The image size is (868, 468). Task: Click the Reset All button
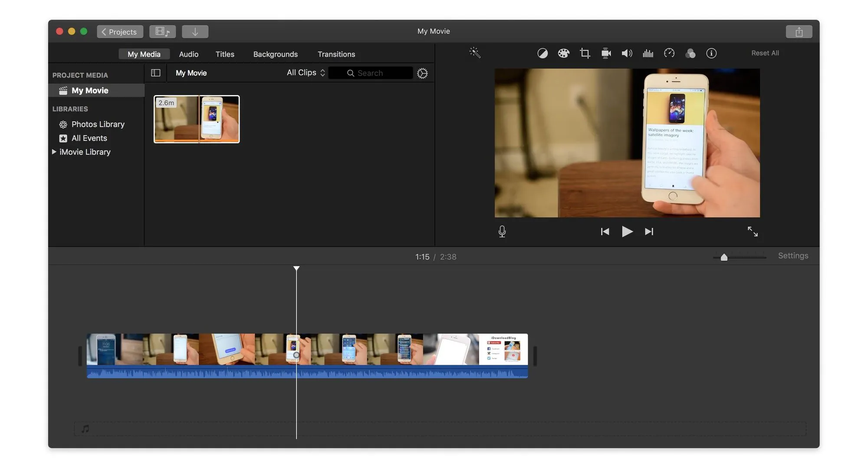click(x=765, y=53)
